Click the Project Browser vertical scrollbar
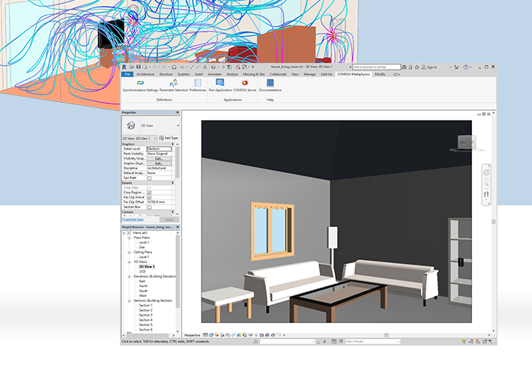 point(178,271)
